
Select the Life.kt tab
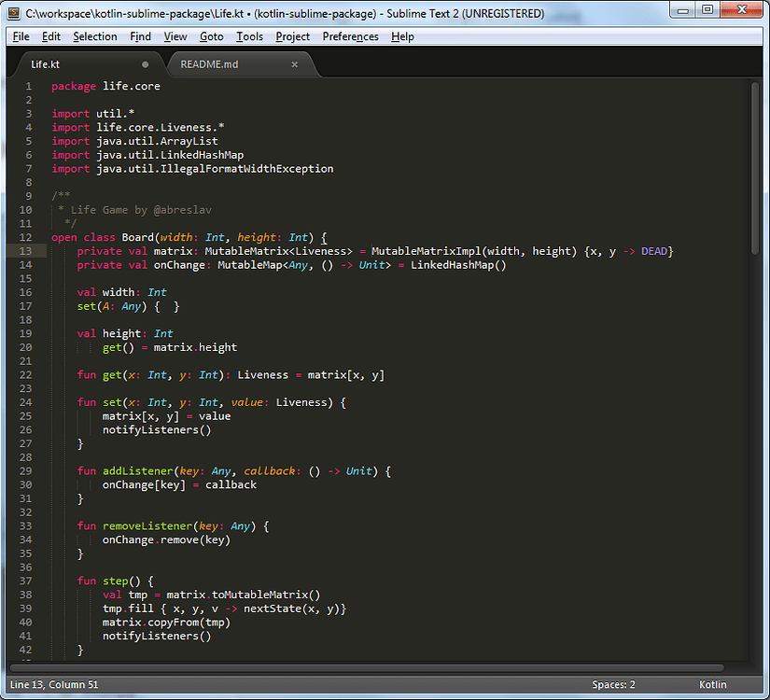coord(45,63)
